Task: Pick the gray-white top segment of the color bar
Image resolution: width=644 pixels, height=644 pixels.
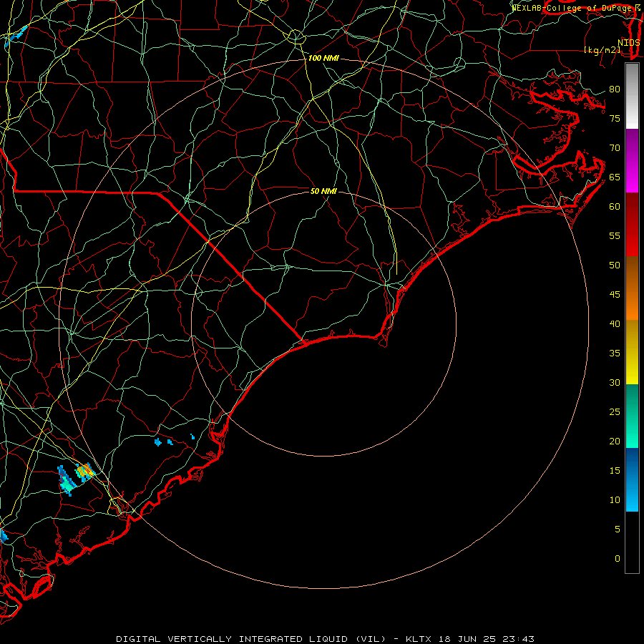Action: click(632, 96)
